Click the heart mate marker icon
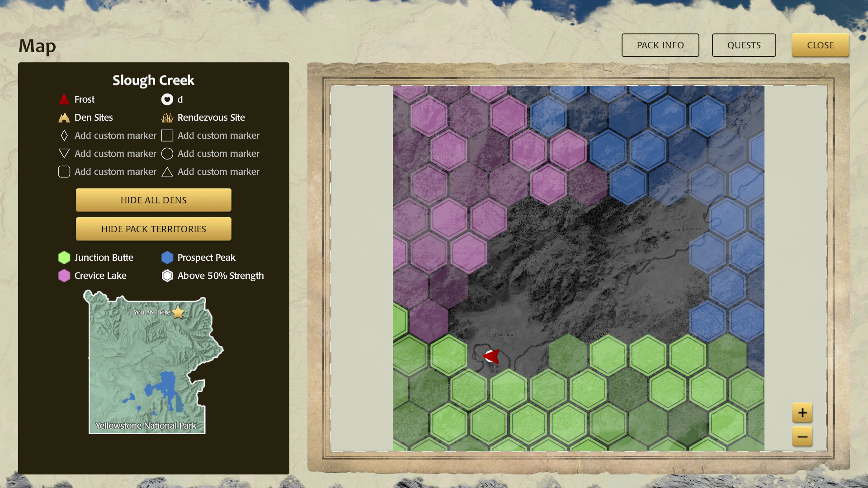Viewport: 868px width, 488px height. point(167,99)
